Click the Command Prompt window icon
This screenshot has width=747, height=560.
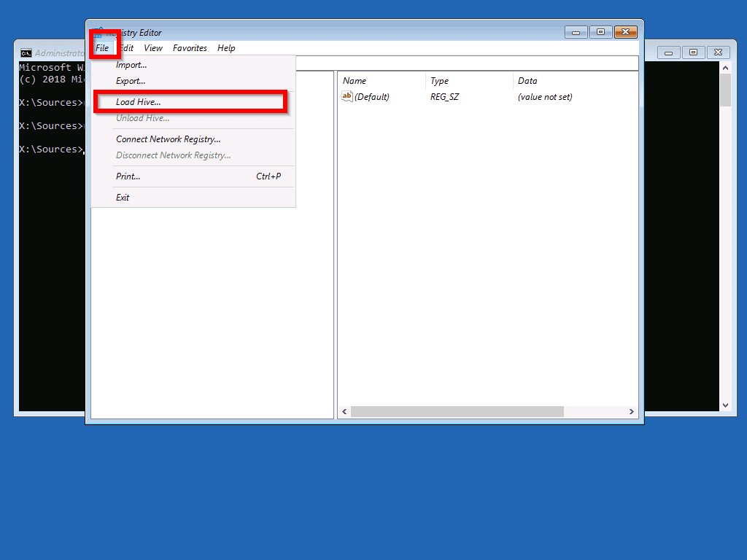[26, 52]
